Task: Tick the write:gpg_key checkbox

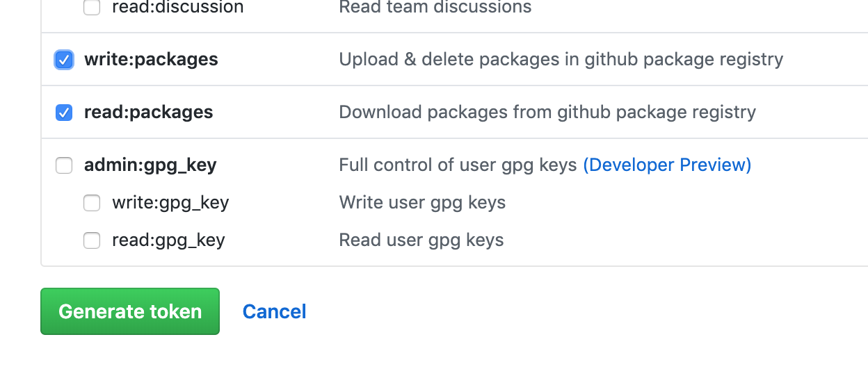Action: pyautogui.click(x=92, y=203)
